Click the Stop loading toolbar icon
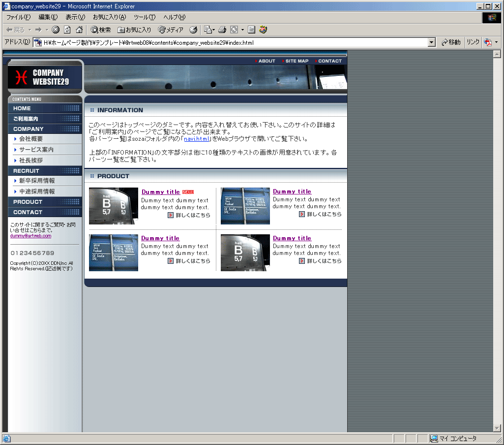504x445 pixels. tap(56, 30)
